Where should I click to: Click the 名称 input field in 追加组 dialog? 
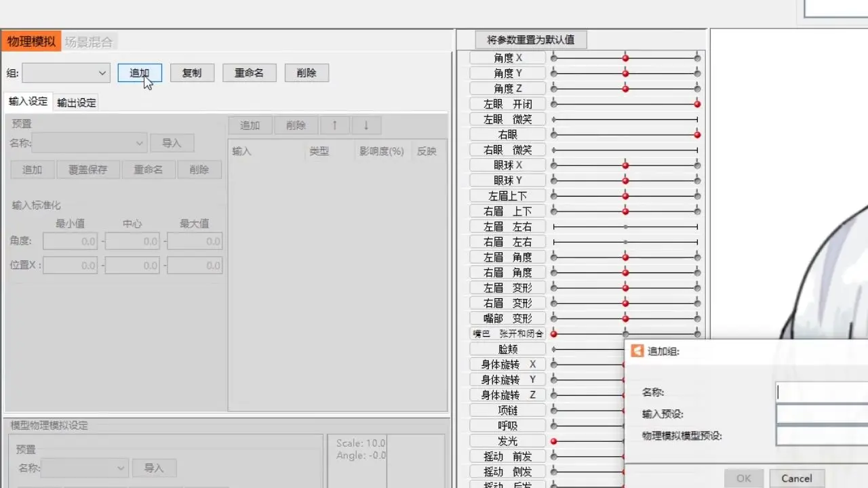(x=822, y=392)
